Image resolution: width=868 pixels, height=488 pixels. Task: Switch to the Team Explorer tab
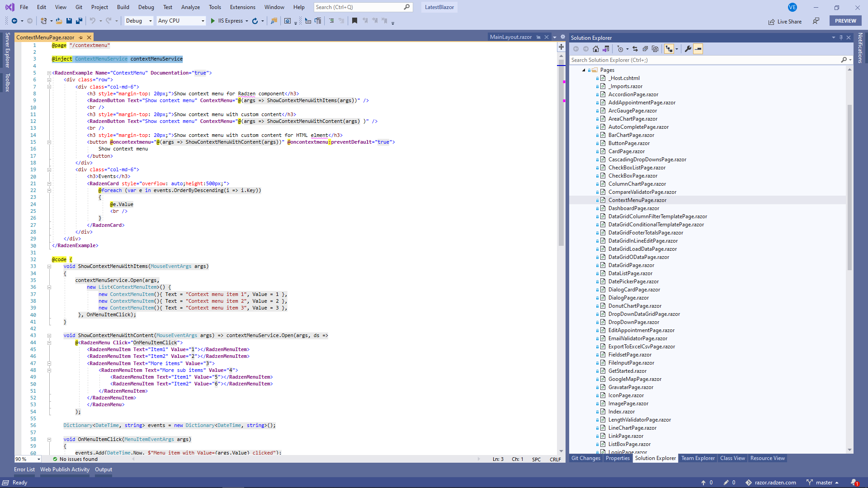click(698, 458)
